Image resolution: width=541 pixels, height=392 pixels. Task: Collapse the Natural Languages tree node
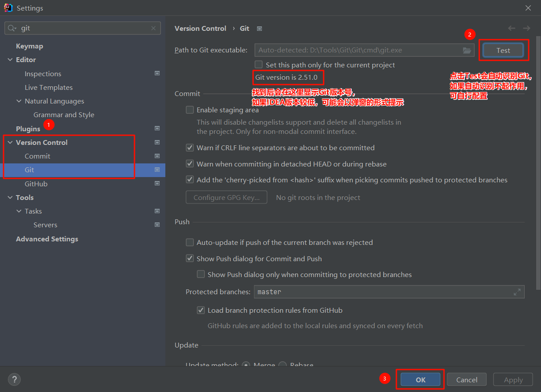click(19, 101)
